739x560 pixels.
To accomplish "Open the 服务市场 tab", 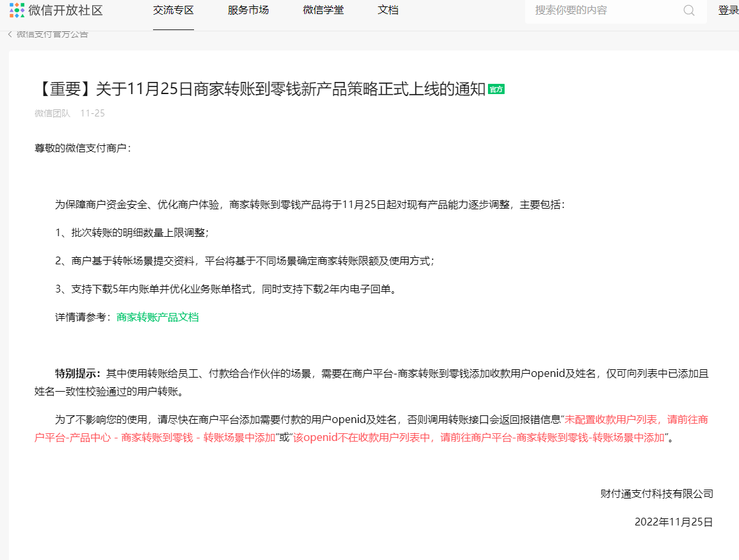I will click(x=248, y=10).
